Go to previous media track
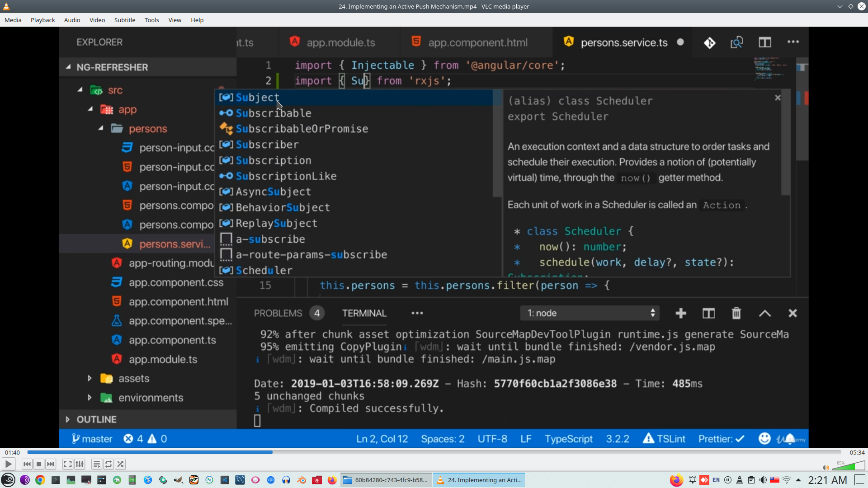868x488 pixels. pos(27,464)
